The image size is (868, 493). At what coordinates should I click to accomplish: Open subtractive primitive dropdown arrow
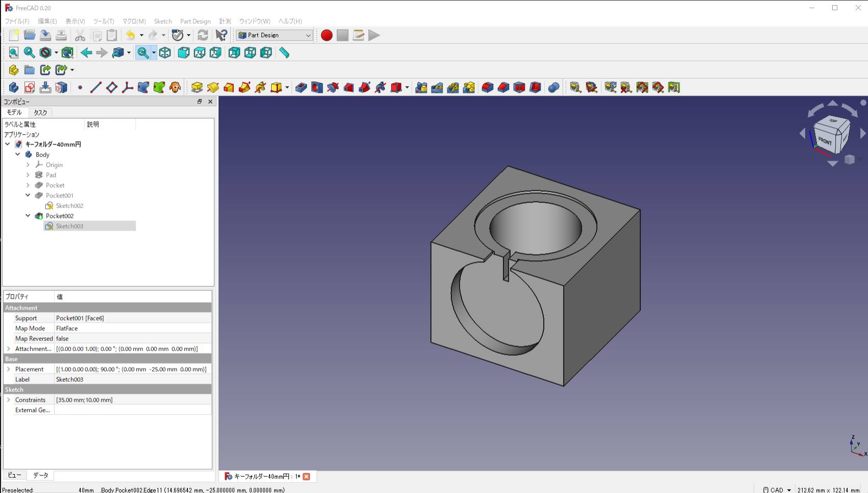tap(407, 87)
